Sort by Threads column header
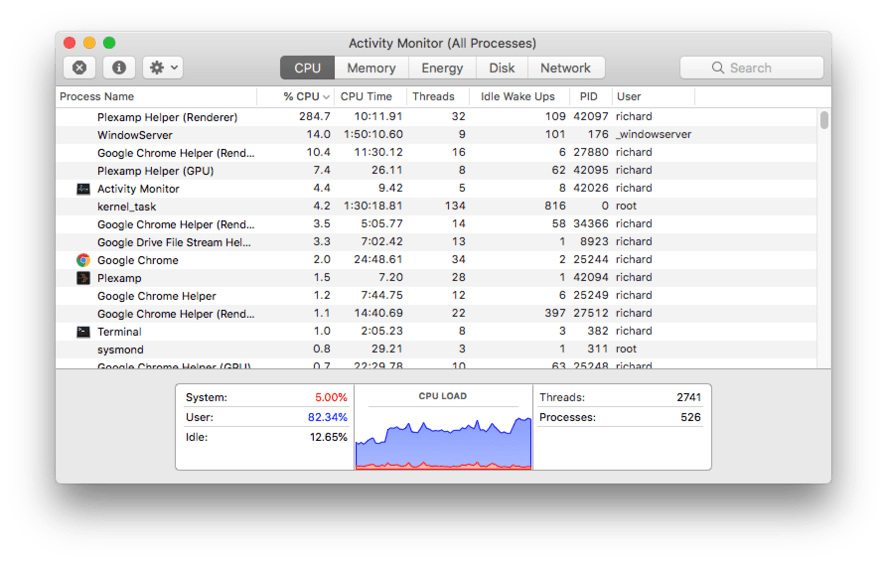Viewport: 887px width, 563px height. pos(438,97)
